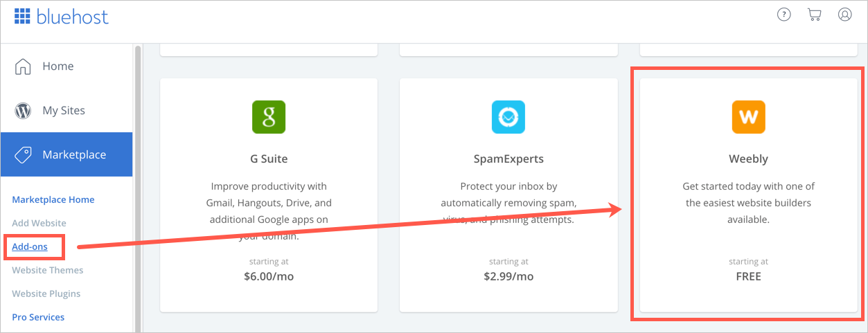
Task: Open the Pro Services link
Action: (38, 317)
